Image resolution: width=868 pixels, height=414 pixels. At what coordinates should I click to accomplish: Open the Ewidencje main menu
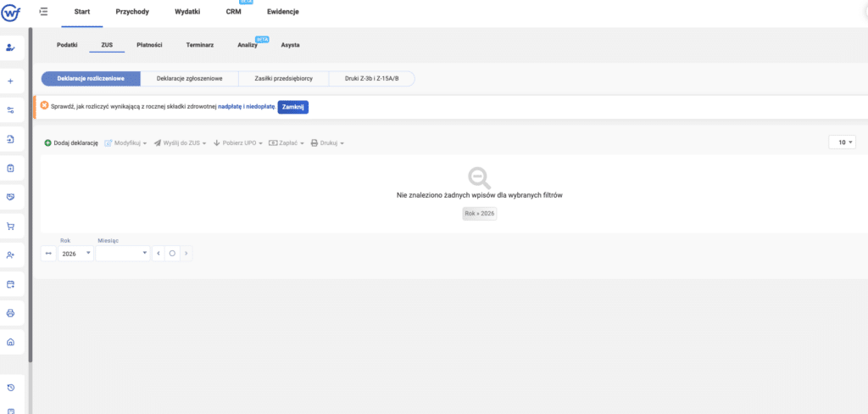[283, 12]
